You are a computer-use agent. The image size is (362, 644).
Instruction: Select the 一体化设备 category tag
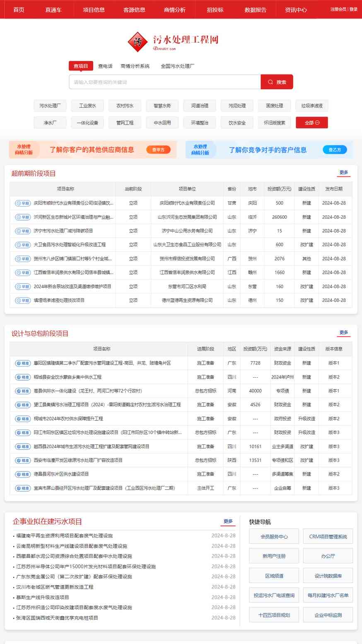click(87, 123)
